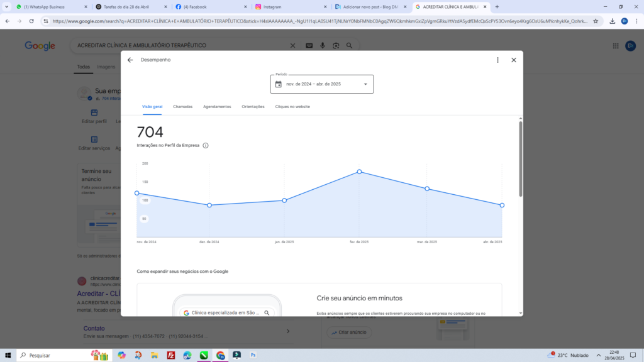Screen dimensions: 644x362
Task: Switch to the Chamadas tab
Action: [x=183, y=107]
